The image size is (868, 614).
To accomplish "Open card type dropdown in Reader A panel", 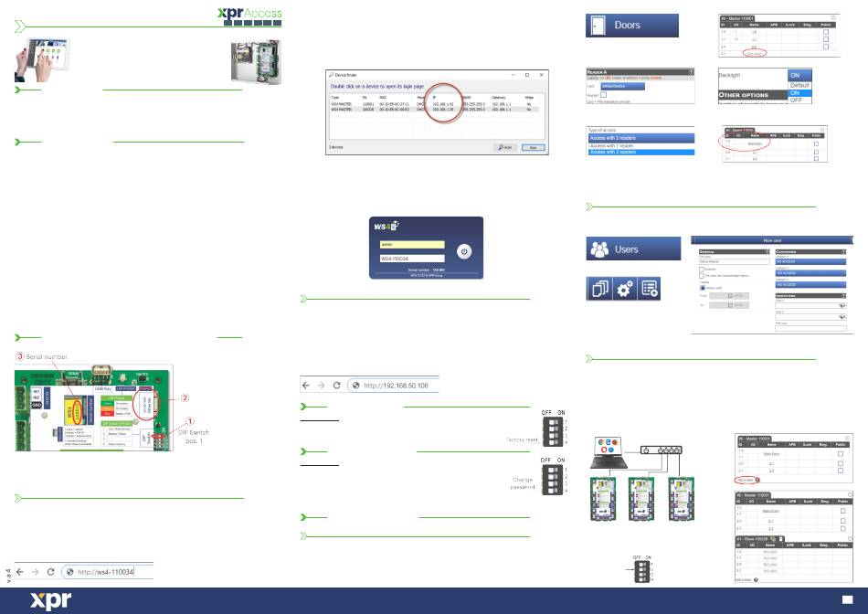I will click(x=623, y=87).
